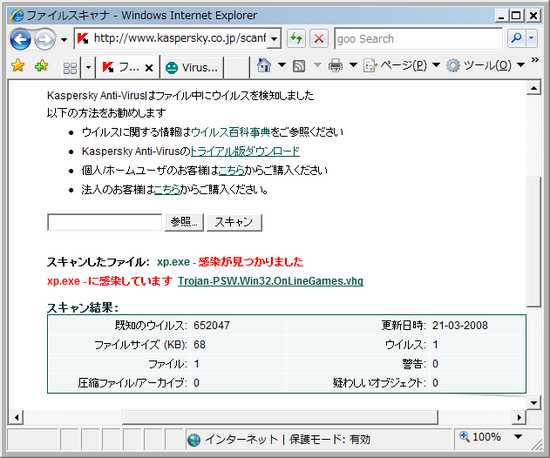Show more toolbar commands chevron

(x=535, y=60)
